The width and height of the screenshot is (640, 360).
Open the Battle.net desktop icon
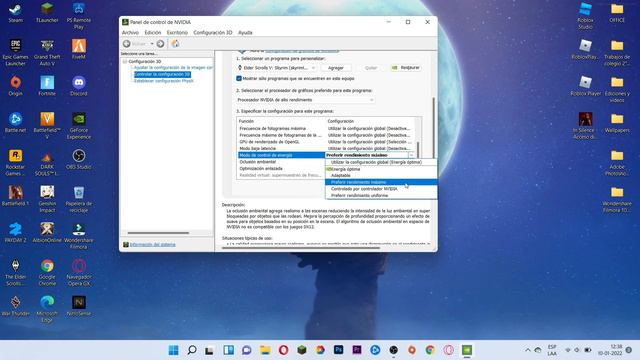click(16, 122)
